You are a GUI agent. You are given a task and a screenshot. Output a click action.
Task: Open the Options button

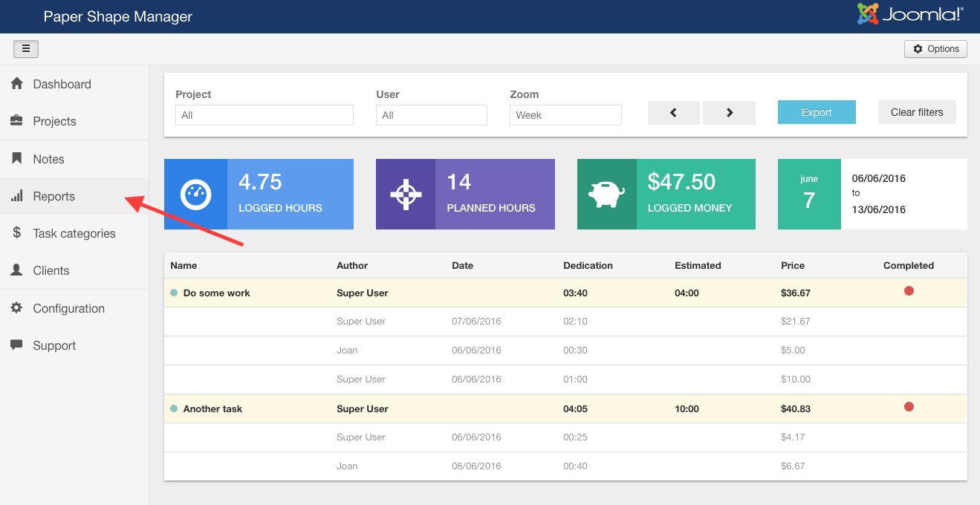pos(935,49)
